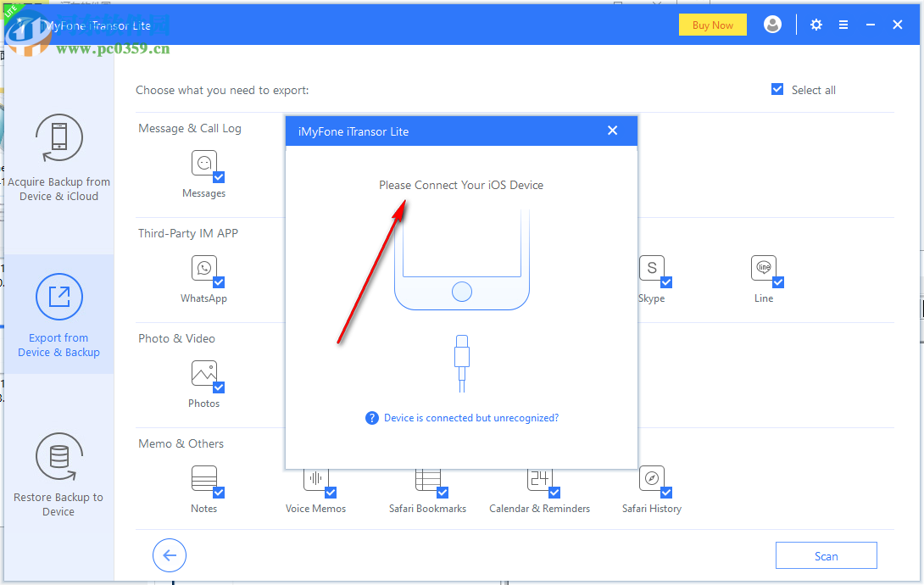The image size is (924, 585).
Task: Toggle the Select all checkbox
Action: point(776,89)
